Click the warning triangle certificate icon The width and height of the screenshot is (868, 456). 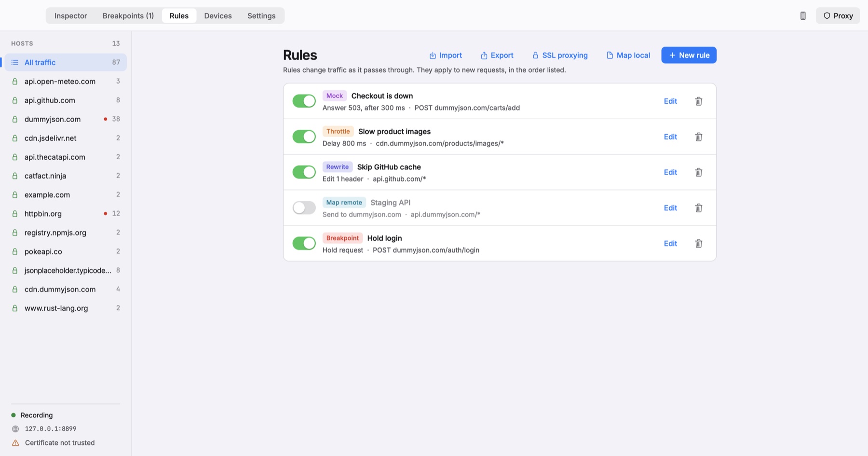[15, 443]
